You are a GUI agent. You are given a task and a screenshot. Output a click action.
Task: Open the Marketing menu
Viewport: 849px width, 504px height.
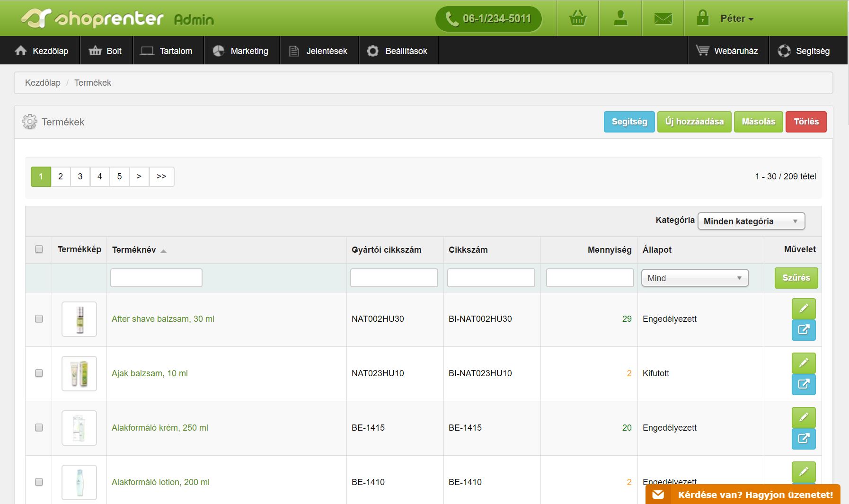click(241, 51)
